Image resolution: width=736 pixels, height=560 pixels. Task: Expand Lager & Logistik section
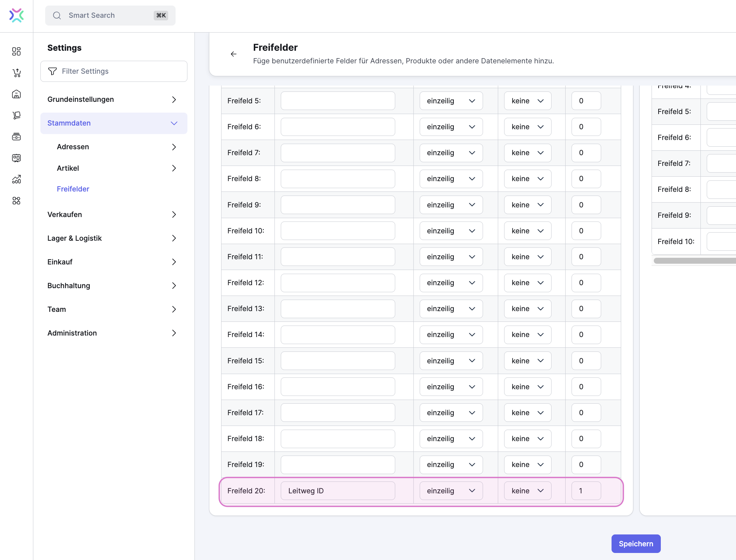pyautogui.click(x=114, y=239)
